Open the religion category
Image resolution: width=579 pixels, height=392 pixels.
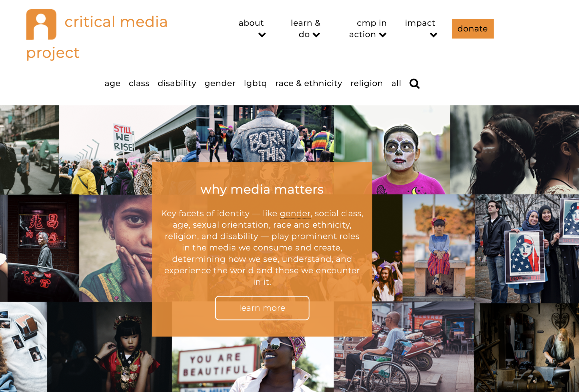(367, 83)
